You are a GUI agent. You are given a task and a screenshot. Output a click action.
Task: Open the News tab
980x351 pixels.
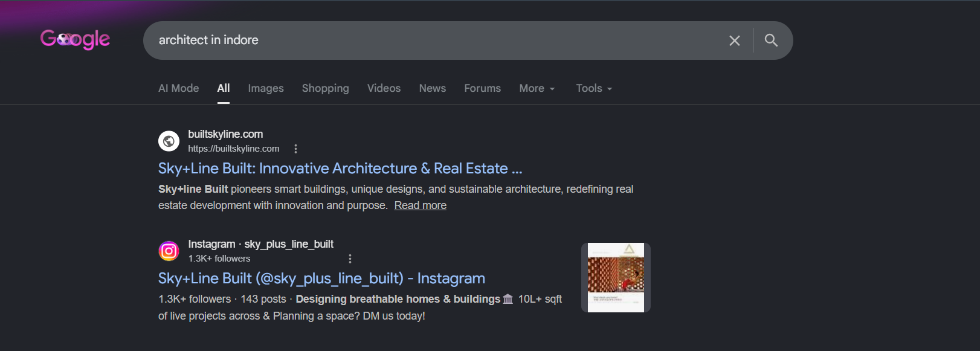pyautogui.click(x=433, y=88)
